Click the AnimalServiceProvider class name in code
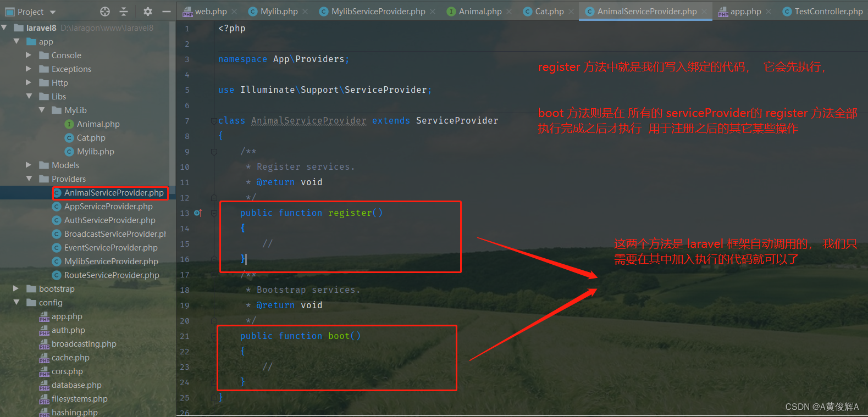 tap(308, 121)
